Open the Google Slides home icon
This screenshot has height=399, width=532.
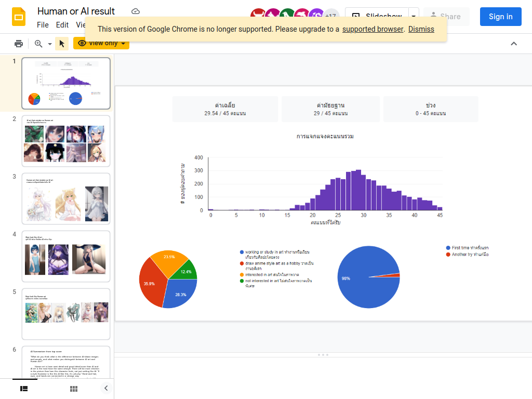(x=19, y=17)
